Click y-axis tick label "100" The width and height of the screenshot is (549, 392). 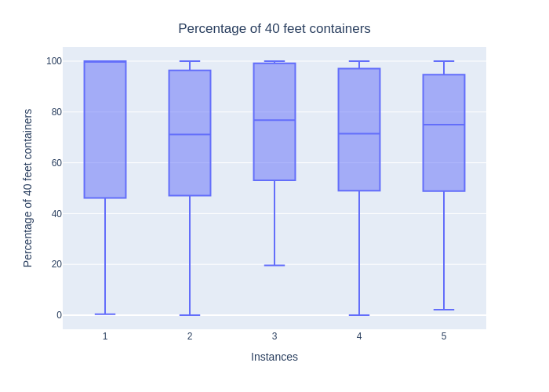(54, 61)
